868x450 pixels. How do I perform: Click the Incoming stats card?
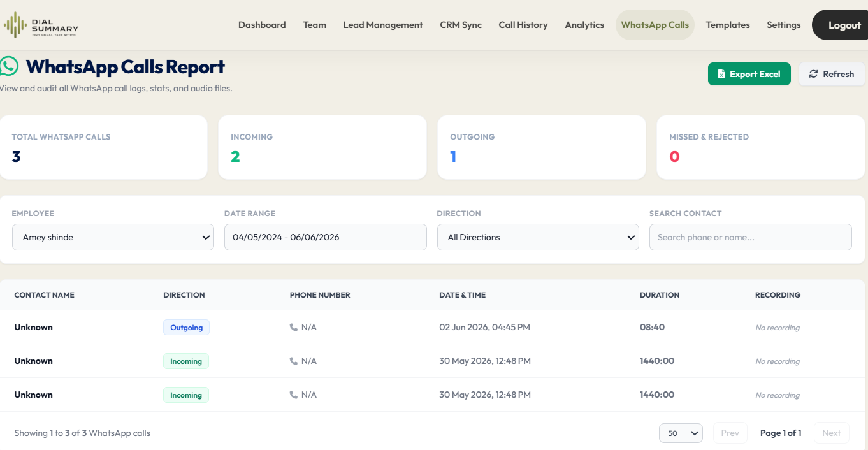pos(322,147)
